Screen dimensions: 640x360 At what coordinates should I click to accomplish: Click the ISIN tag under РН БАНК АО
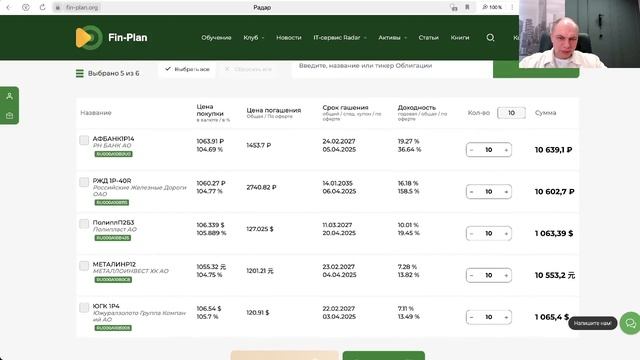pos(113,154)
